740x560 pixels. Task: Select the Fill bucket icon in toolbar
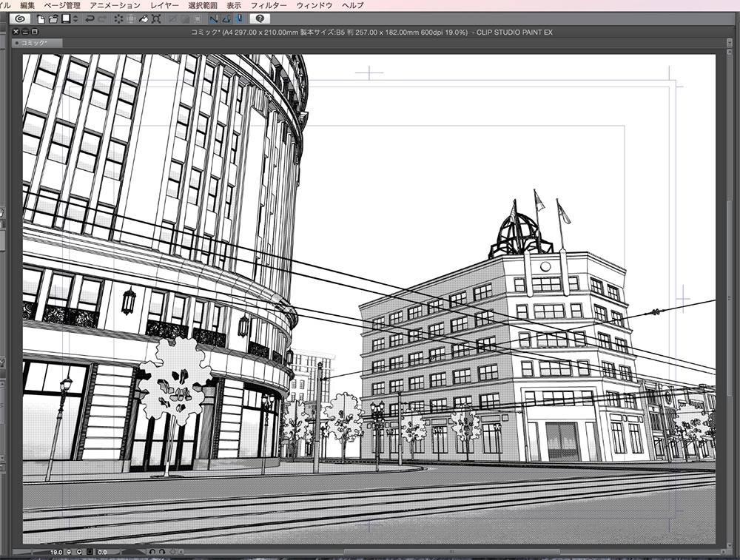click(144, 18)
